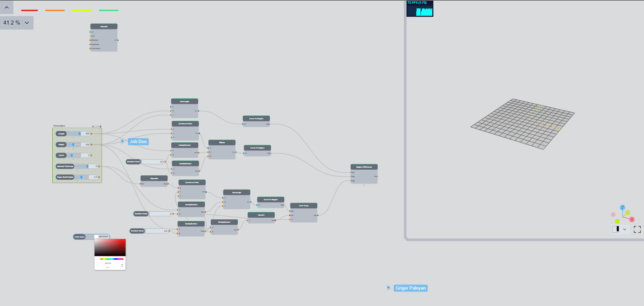Click the dark square icon on Parameters group
The image size is (644, 306).
coord(100,126)
